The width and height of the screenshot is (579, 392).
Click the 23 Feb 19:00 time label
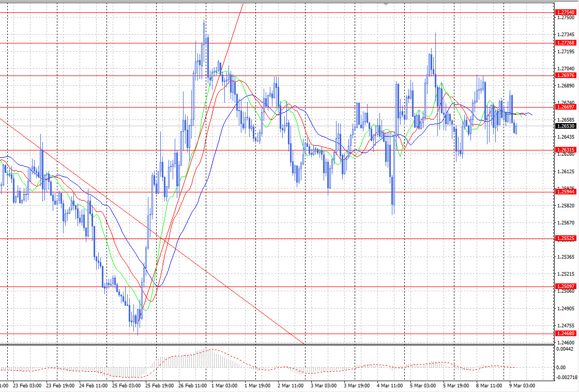[60, 386]
